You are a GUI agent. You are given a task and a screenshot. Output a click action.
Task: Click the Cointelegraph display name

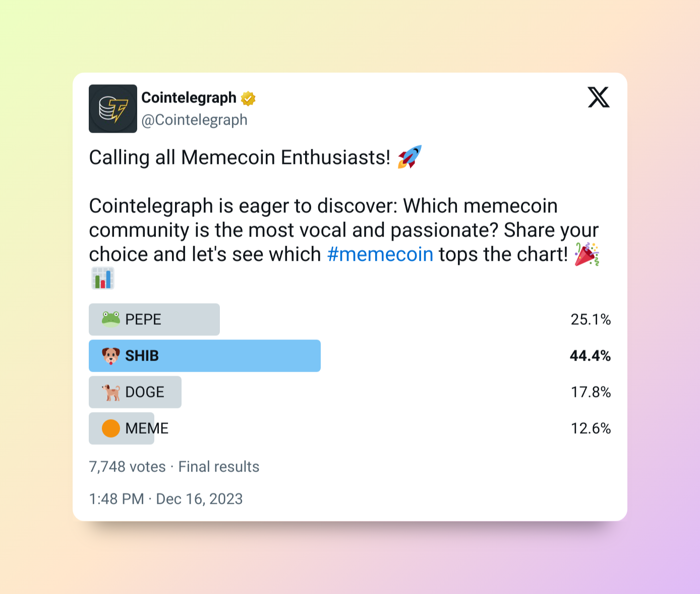[189, 97]
